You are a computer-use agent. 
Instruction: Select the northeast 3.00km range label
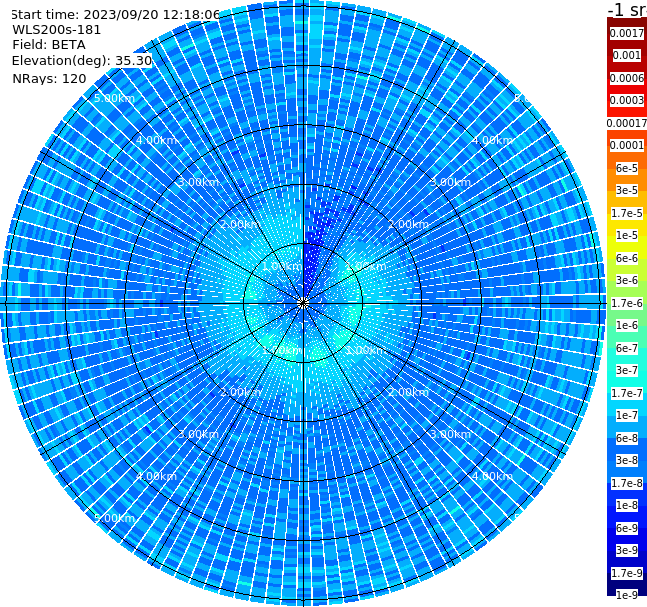[x=450, y=182]
